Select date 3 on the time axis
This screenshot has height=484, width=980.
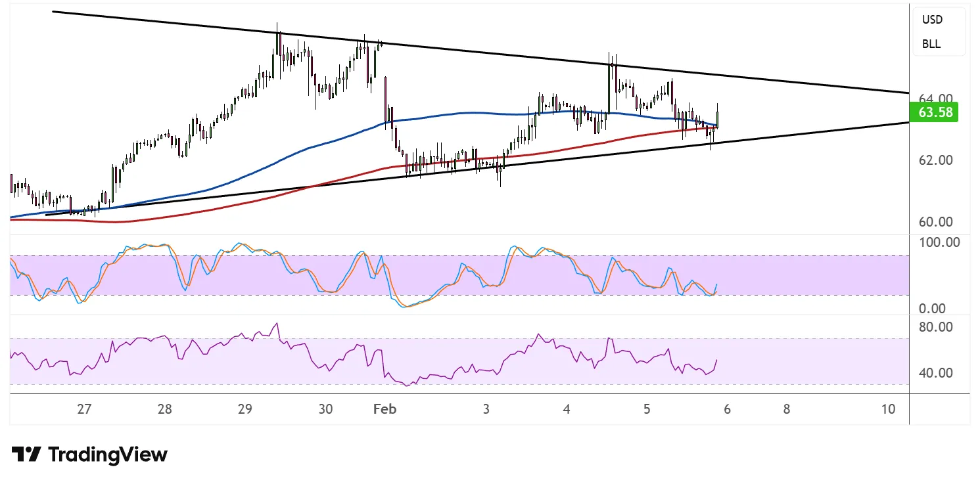point(486,409)
